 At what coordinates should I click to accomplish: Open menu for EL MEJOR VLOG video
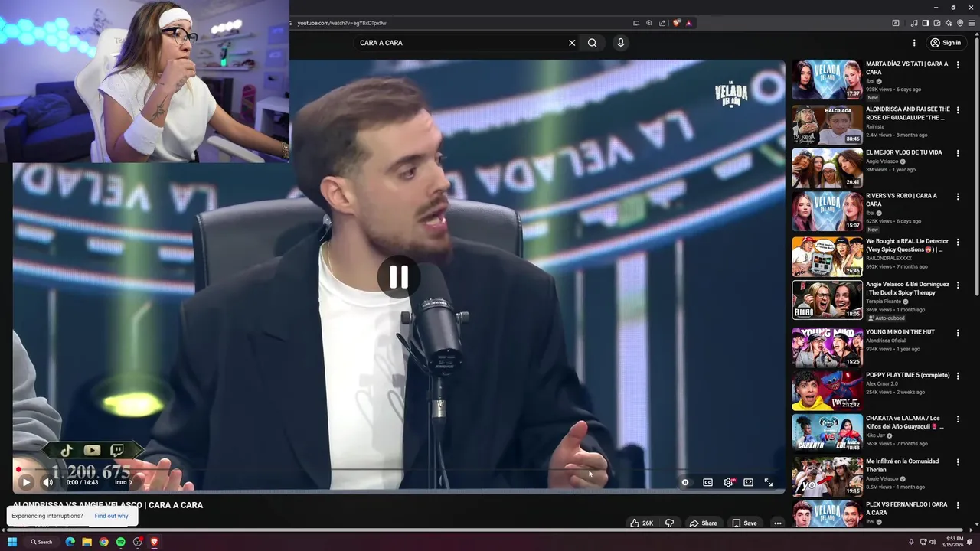[957, 153]
